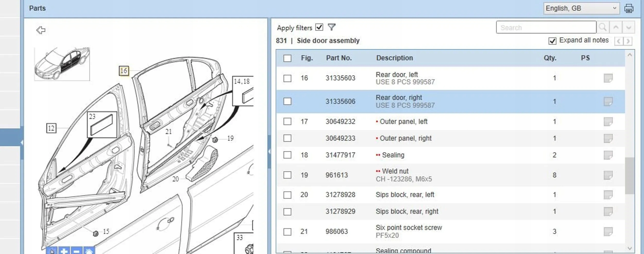Screen dimensions: 644x254
Task: Open note for Weld nut 961613
Action: point(608,175)
